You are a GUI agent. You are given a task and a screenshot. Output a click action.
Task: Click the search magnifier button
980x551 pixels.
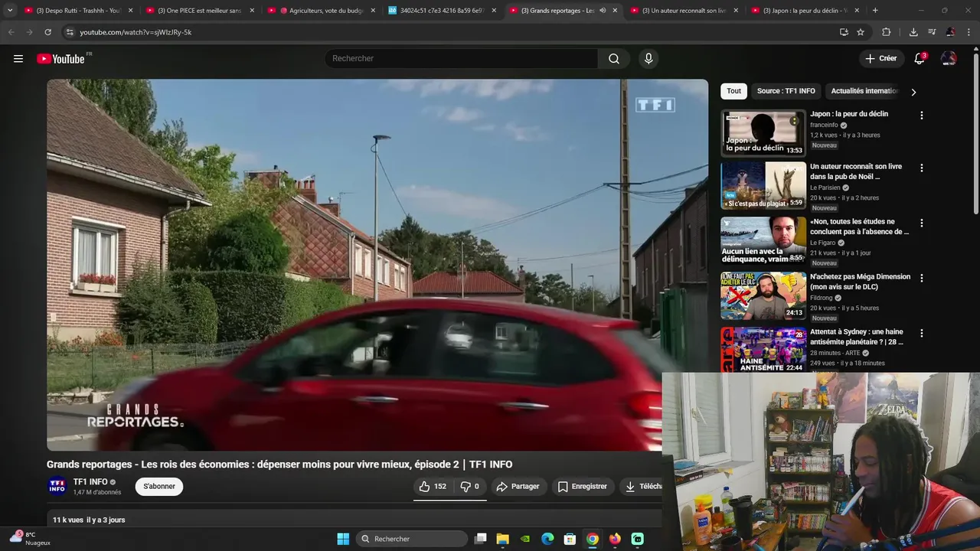(x=614, y=59)
